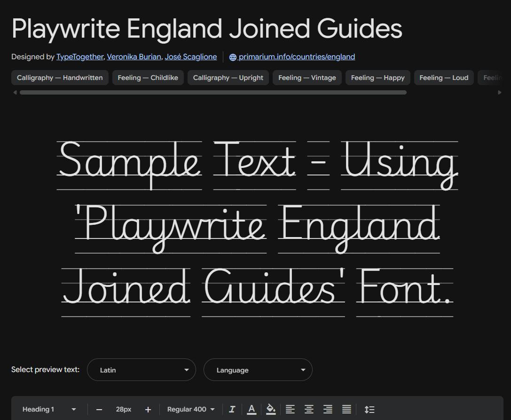Align preview text left
Screen dimensions: 511x420
pyautogui.click(x=290, y=409)
